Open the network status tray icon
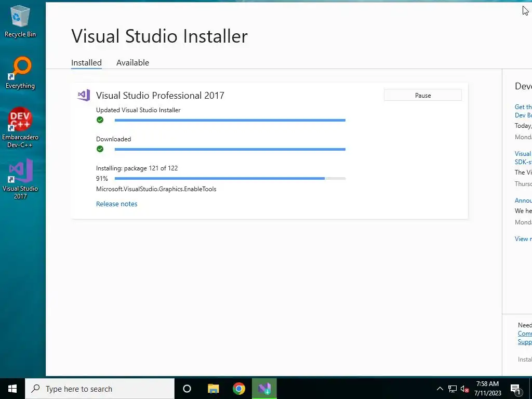532x399 pixels. (453, 389)
